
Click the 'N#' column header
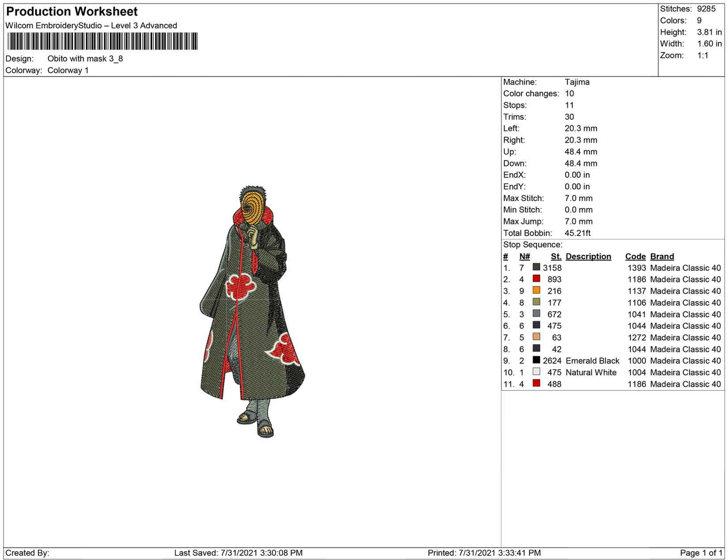pyautogui.click(x=524, y=256)
